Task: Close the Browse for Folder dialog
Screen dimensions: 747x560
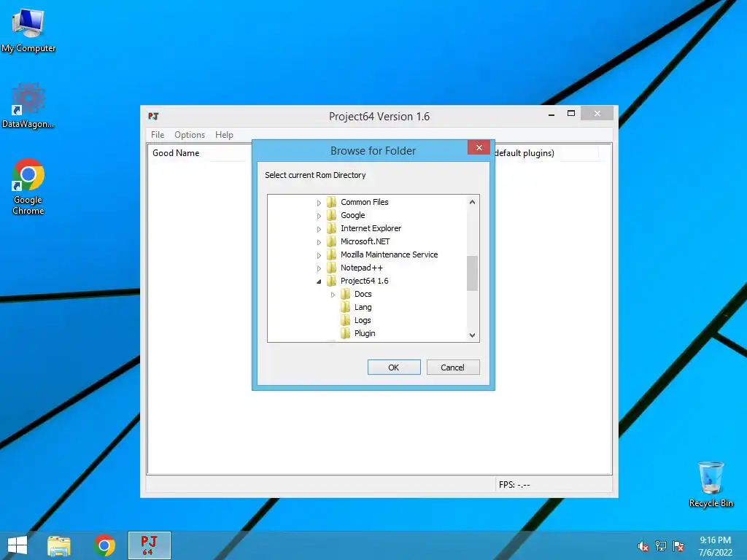Action: click(479, 147)
